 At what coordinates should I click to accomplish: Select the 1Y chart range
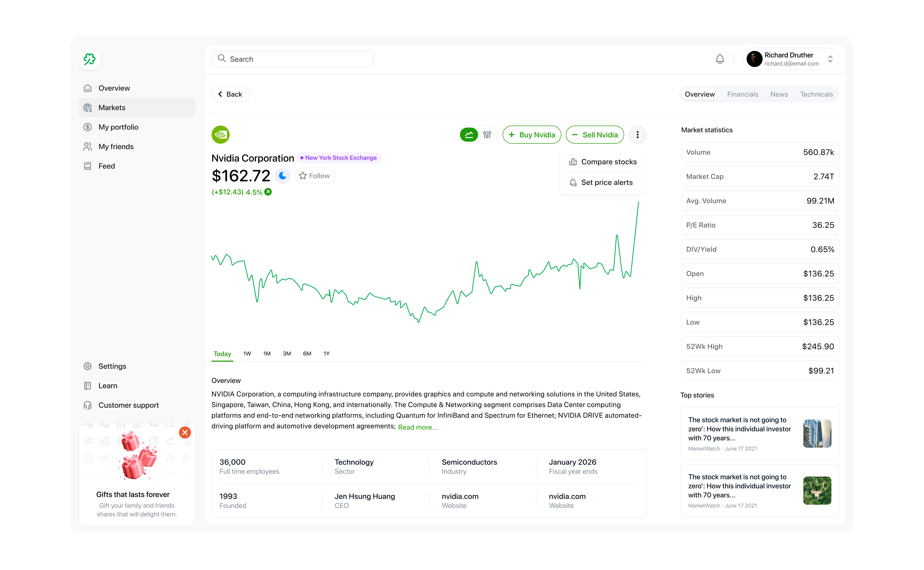coord(326,354)
